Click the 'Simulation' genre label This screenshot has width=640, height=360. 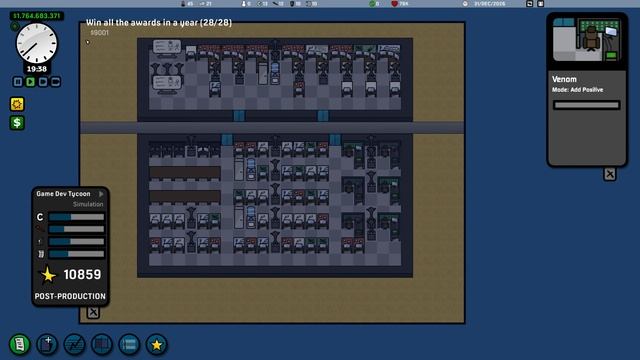(x=88, y=204)
